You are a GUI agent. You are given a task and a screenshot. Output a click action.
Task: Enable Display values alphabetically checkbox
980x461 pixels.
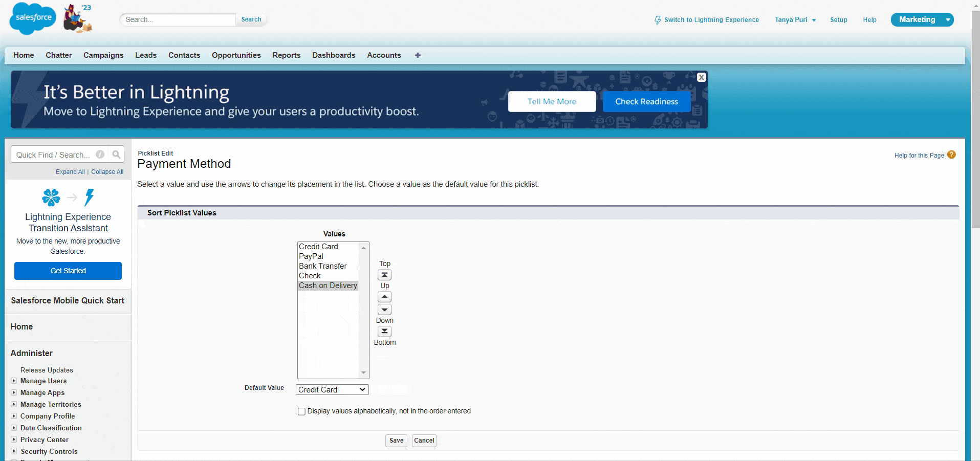coord(301,411)
